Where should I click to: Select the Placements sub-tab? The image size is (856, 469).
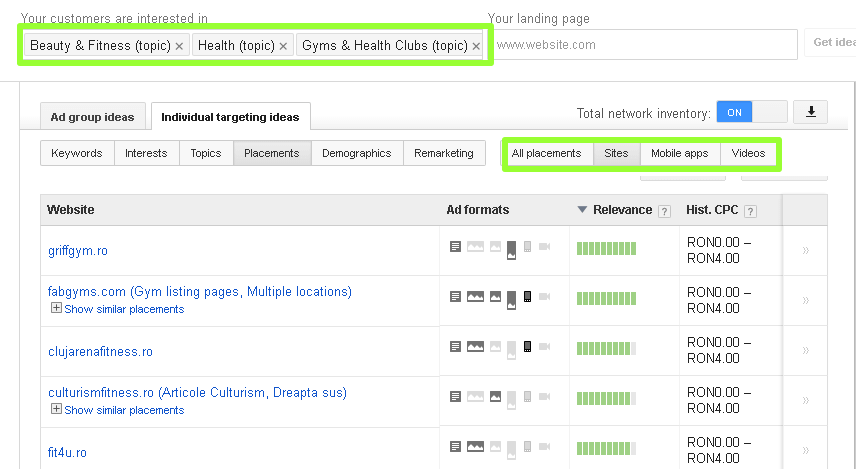(272, 153)
